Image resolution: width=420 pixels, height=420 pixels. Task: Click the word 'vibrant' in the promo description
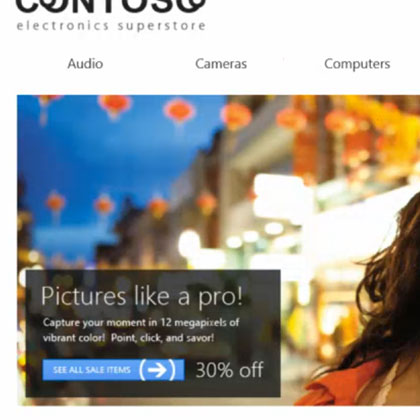point(59,338)
